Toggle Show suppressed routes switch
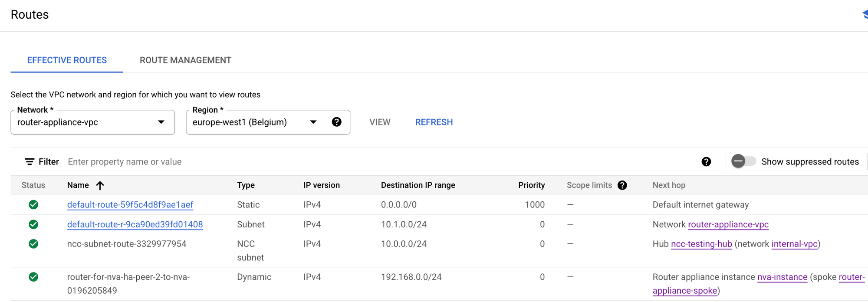This screenshot has width=868, height=302. pos(743,161)
